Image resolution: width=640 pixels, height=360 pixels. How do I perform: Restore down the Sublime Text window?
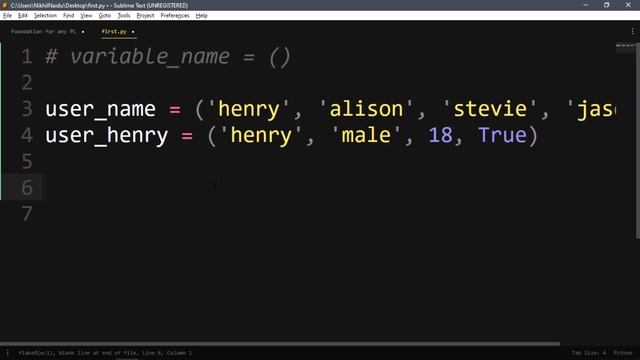[x=607, y=5]
